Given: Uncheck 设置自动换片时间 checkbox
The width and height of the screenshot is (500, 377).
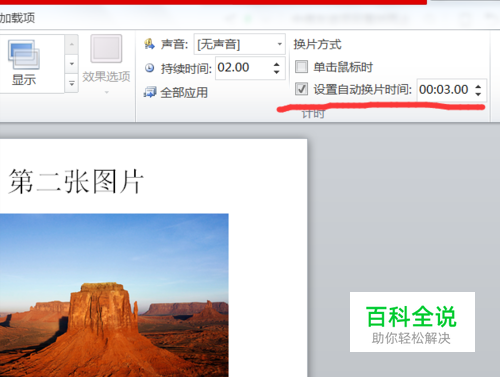Looking at the screenshot, I should tap(301, 89).
